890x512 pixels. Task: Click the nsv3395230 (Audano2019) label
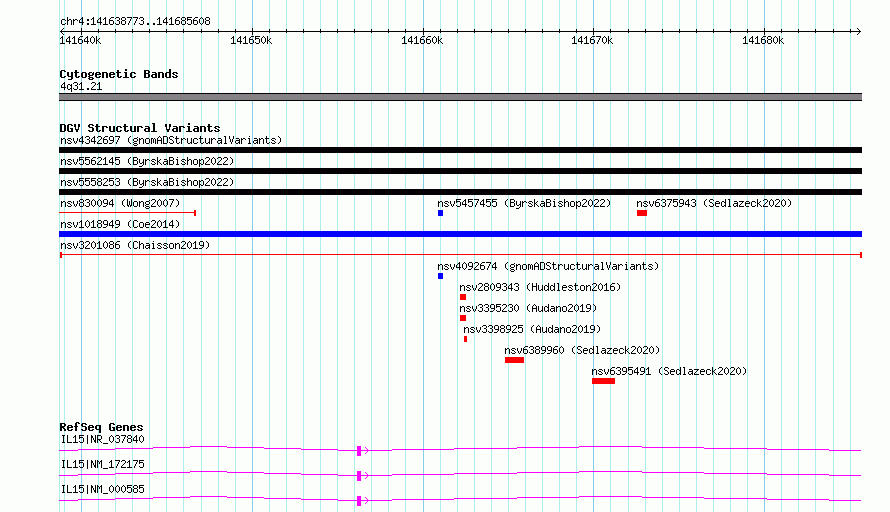pyautogui.click(x=528, y=308)
